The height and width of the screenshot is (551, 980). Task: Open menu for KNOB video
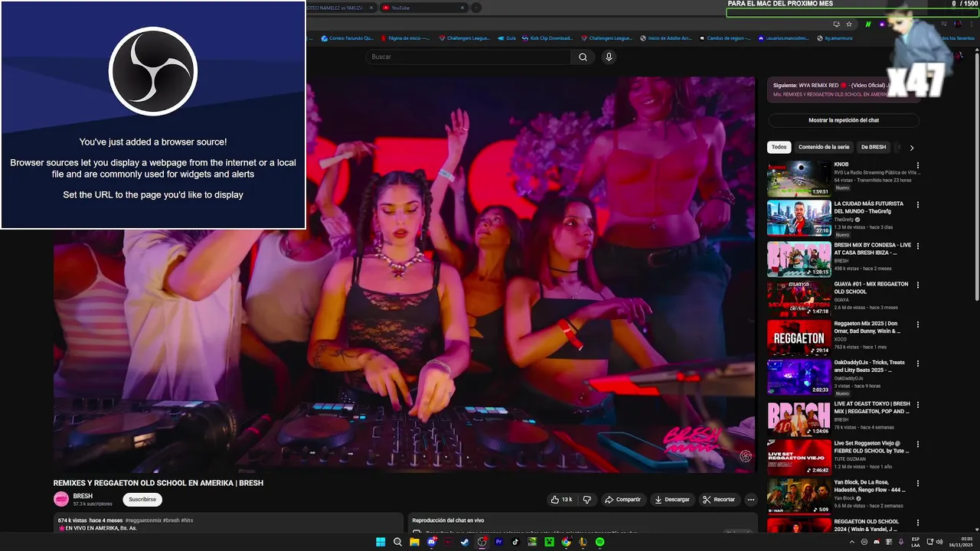coord(918,165)
